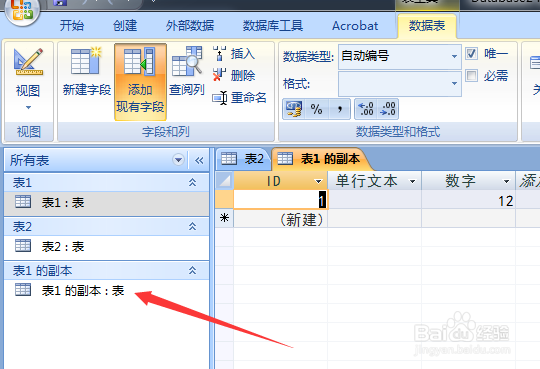Click the Lookup Column (查阅列) icon
This screenshot has width=540, height=369.
tap(187, 61)
